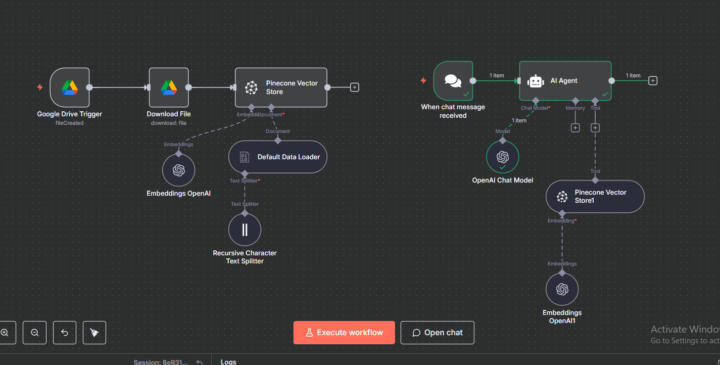This screenshot has width=720, height=365.
Task: Click the tidy up workflow button
Action: point(94,332)
